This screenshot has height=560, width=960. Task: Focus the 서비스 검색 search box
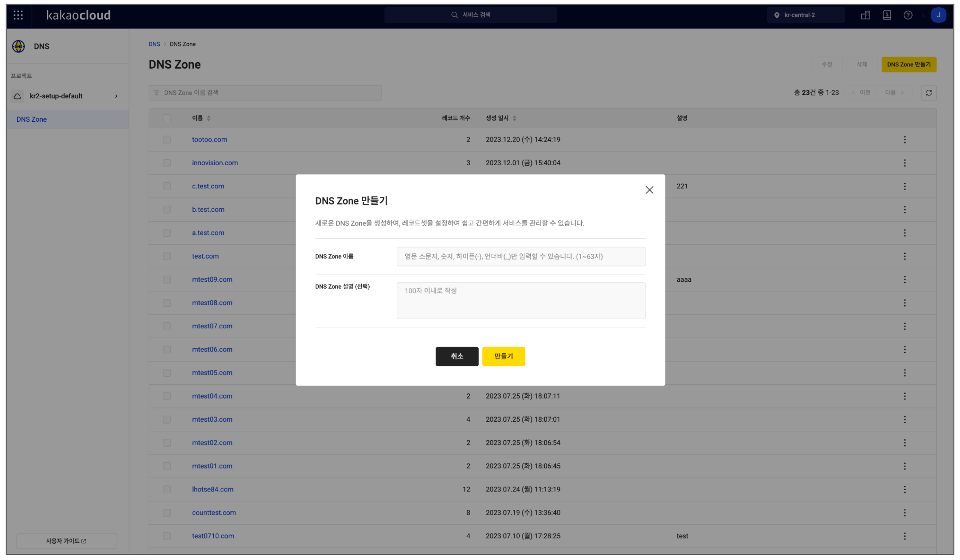(x=470, y=15)
